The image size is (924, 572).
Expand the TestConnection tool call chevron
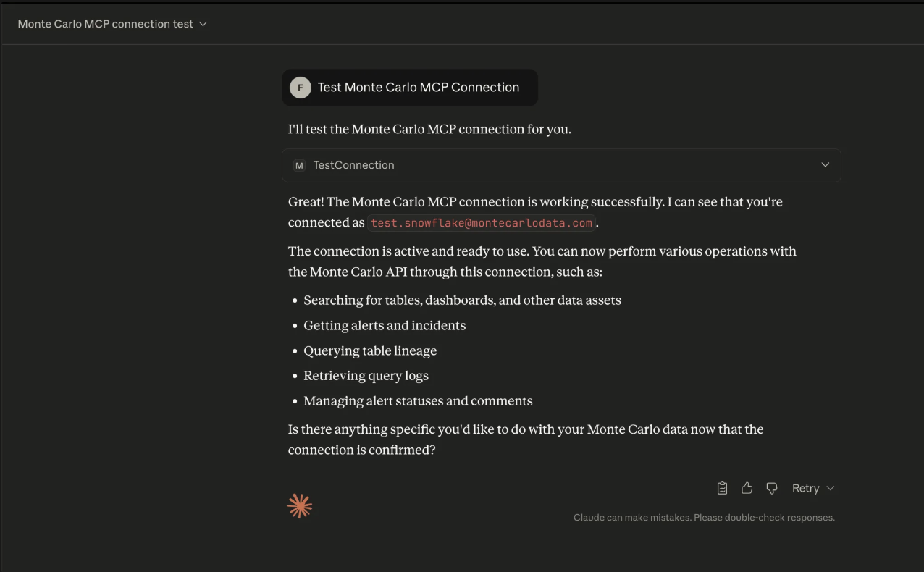(x=825, y=165)
